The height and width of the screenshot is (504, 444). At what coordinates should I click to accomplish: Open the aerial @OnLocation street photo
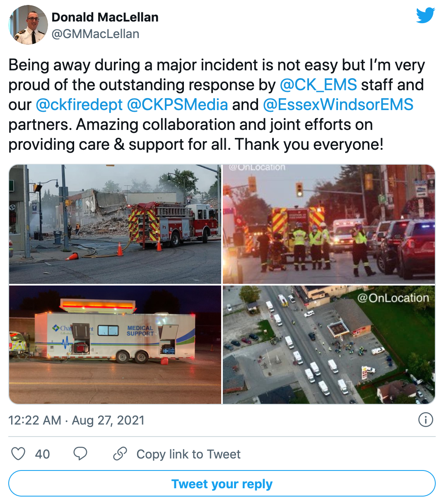tap(329, 345)
